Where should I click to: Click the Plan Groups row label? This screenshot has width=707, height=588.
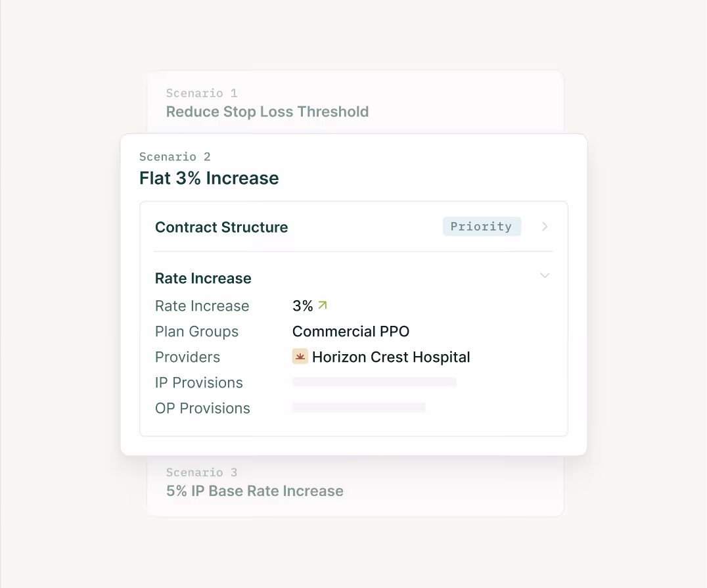[x=196, y=331]
